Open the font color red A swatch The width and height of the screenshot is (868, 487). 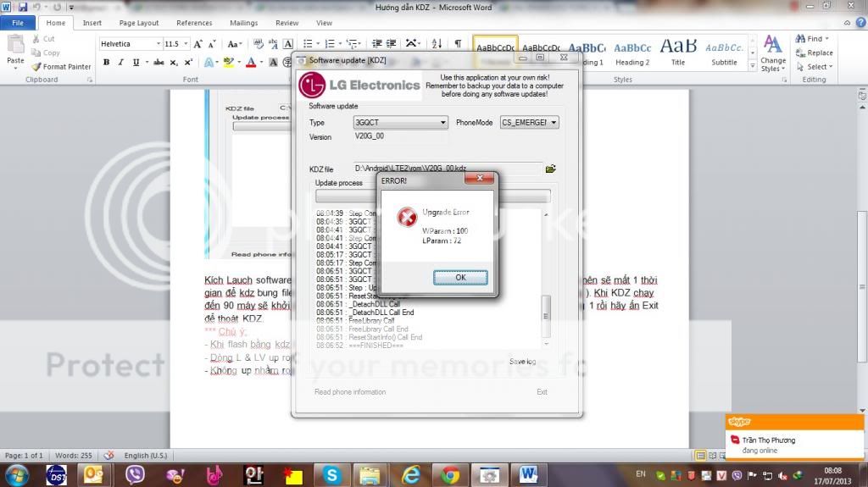(x=251, y=62)
